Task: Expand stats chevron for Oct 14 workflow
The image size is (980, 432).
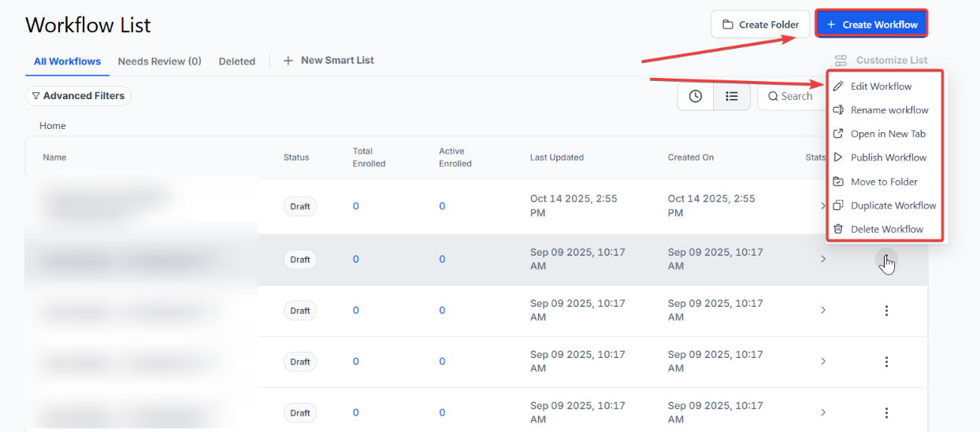Action: pos(823,206)
